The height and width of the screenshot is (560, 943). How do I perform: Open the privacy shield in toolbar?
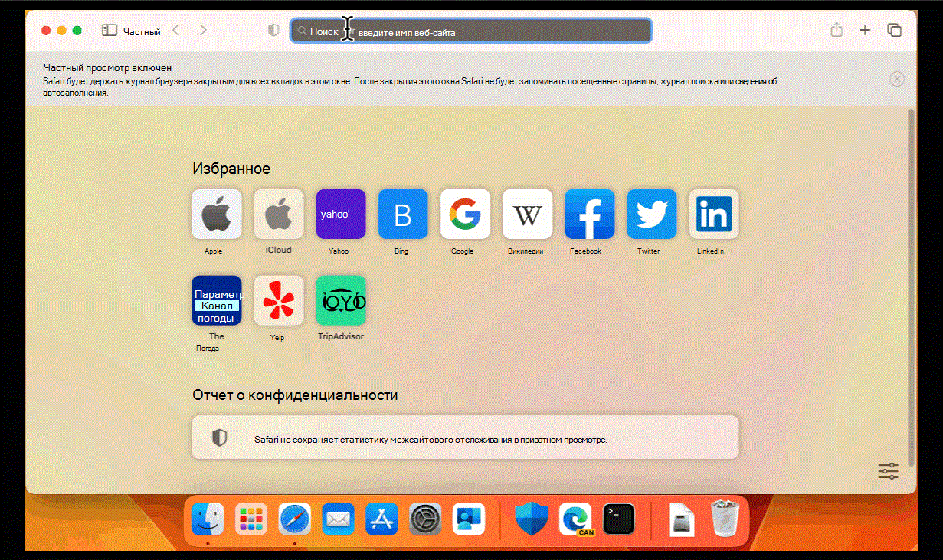pos(273,31)
